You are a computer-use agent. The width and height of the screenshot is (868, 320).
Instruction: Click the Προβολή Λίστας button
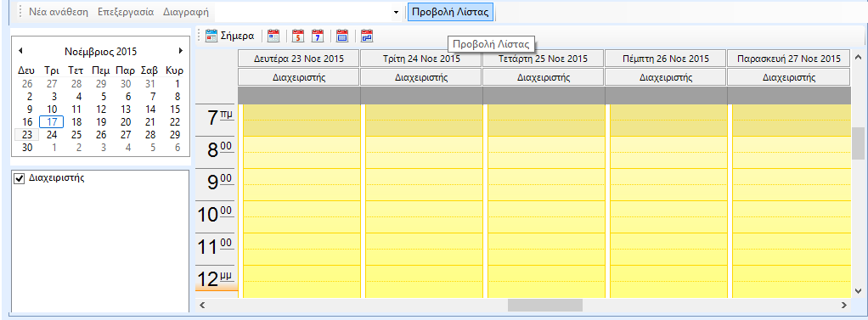[451, 12]
